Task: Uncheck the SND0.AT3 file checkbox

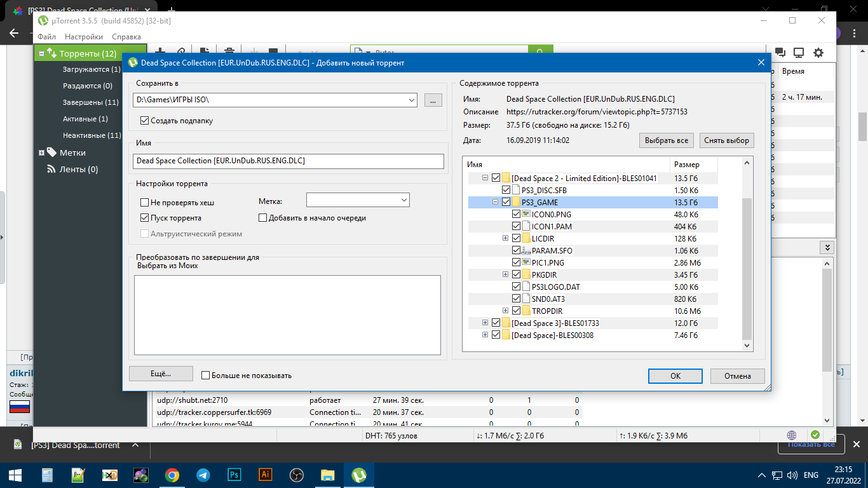Action: (516, 299)
